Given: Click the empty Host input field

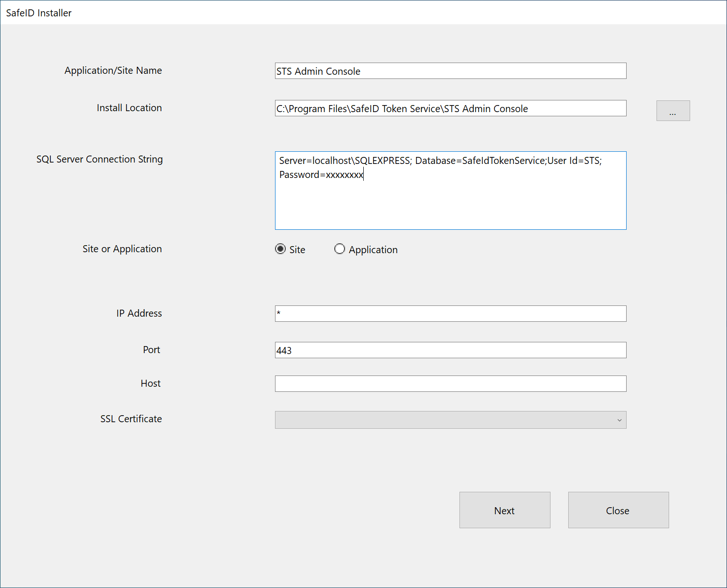Looking at the screenshot, I should [x=450, y=383].
